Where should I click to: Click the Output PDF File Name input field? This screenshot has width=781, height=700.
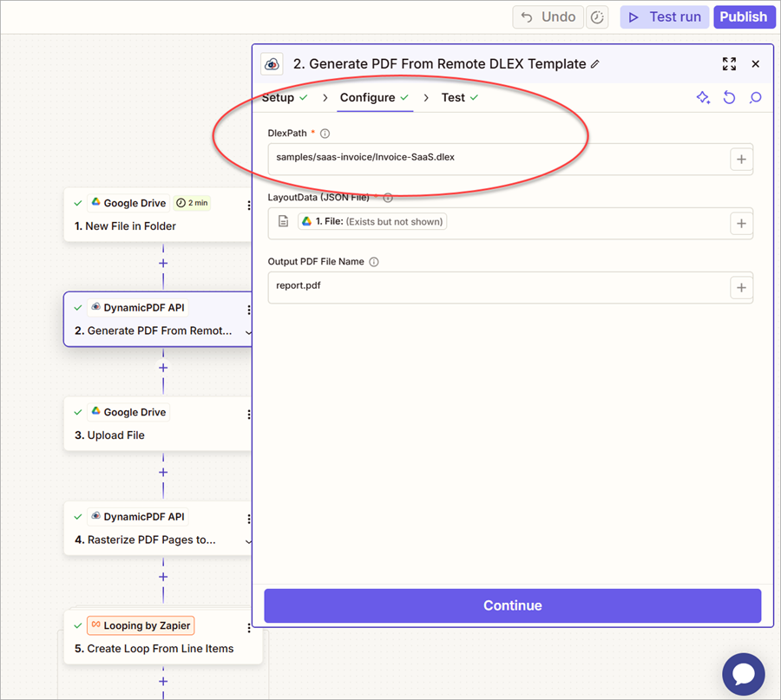coord(495,288)
